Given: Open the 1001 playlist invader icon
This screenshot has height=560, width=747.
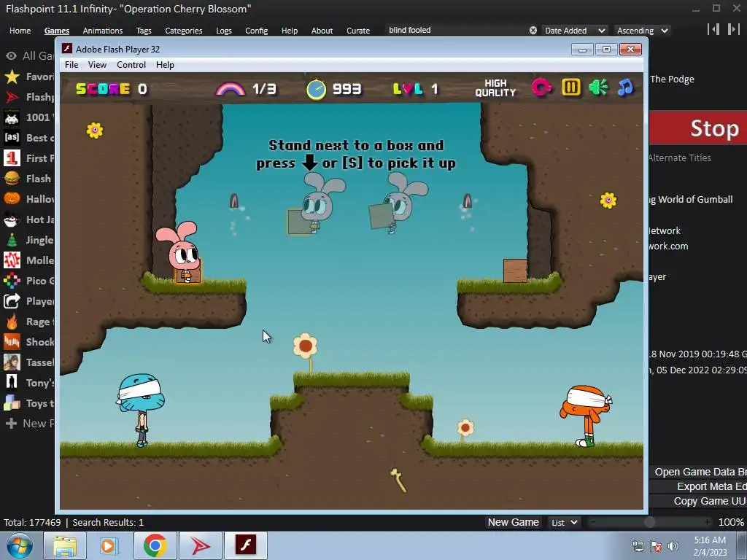Looking at the screenshot, I should pyautogui.click(x=12, y=117).
